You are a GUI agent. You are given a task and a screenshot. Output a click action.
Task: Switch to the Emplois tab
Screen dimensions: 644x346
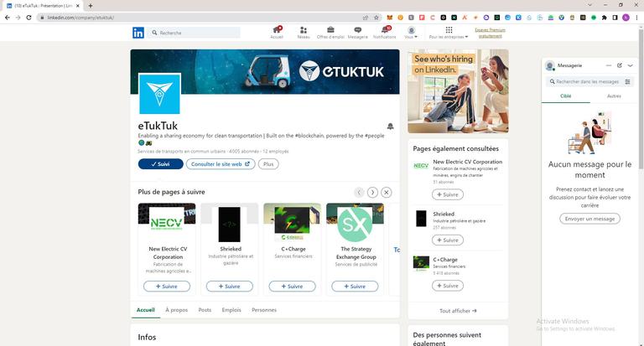point(231,310)
